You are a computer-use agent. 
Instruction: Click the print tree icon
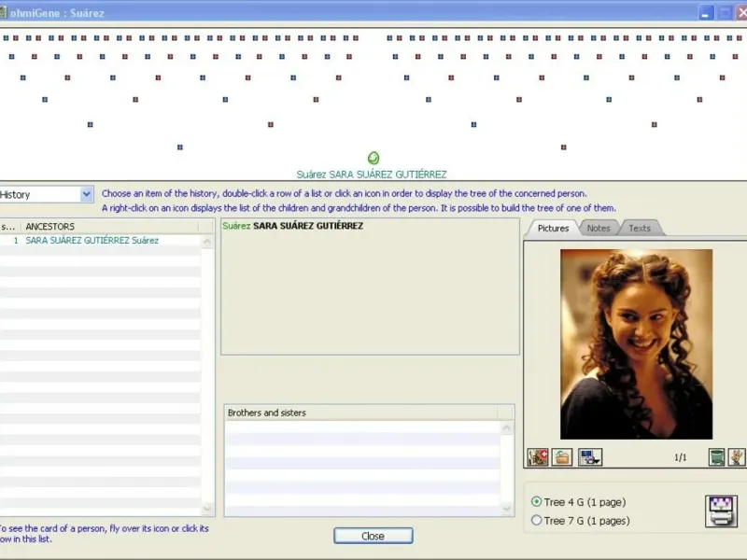721,511
